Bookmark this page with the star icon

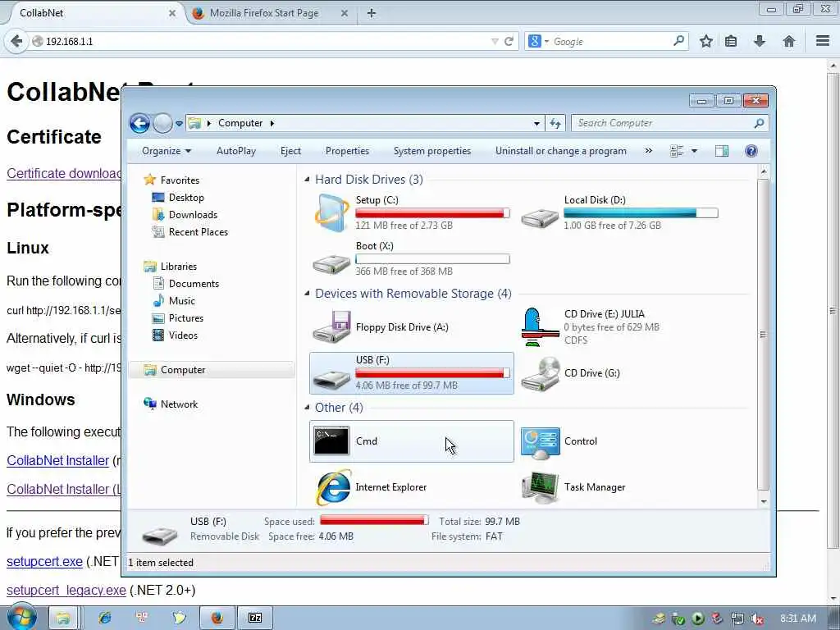click(x=706, y=41)
